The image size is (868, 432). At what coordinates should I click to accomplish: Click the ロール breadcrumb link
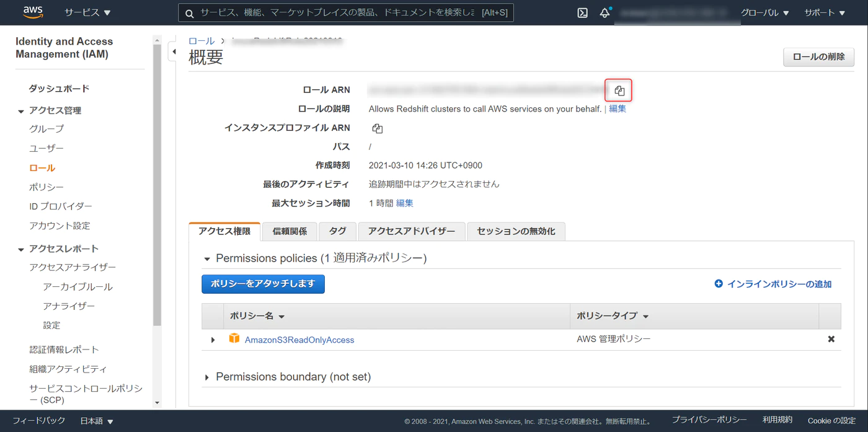tap(201, 41)
